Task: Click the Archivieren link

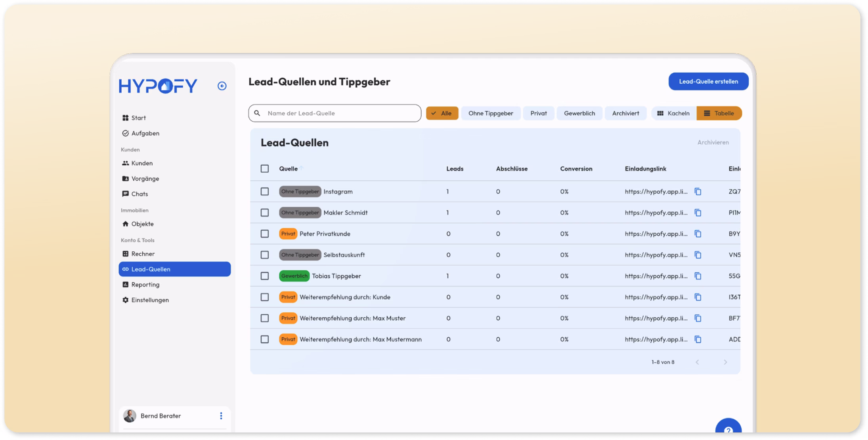Action: coord(713,142)
